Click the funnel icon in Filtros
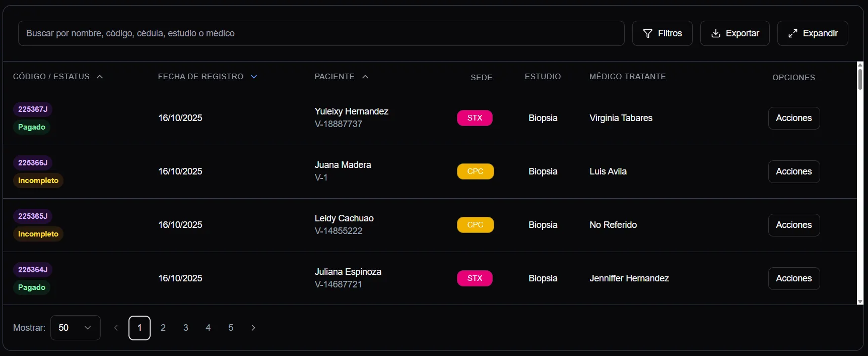This screenshot has height=356, width=868. (x=648, y=33)
